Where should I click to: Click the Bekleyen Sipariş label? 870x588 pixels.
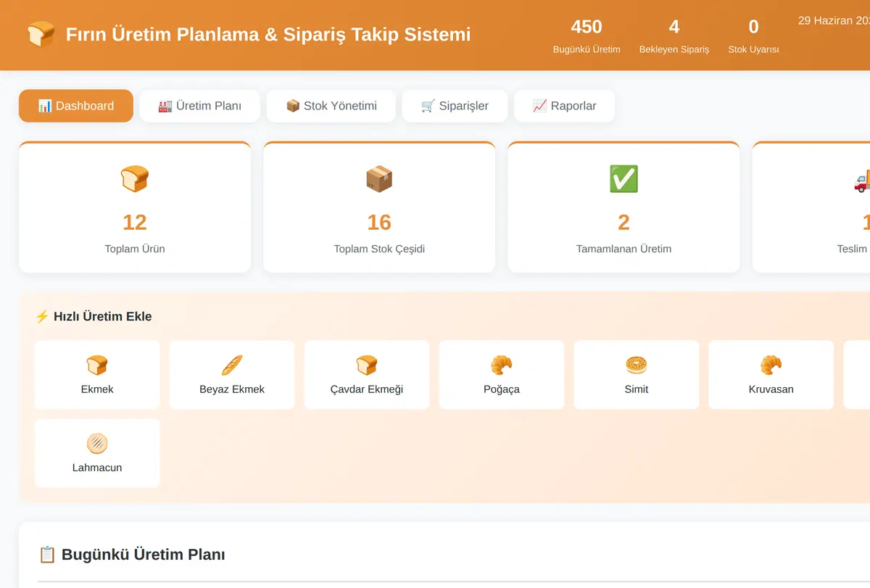coord(674,49)
